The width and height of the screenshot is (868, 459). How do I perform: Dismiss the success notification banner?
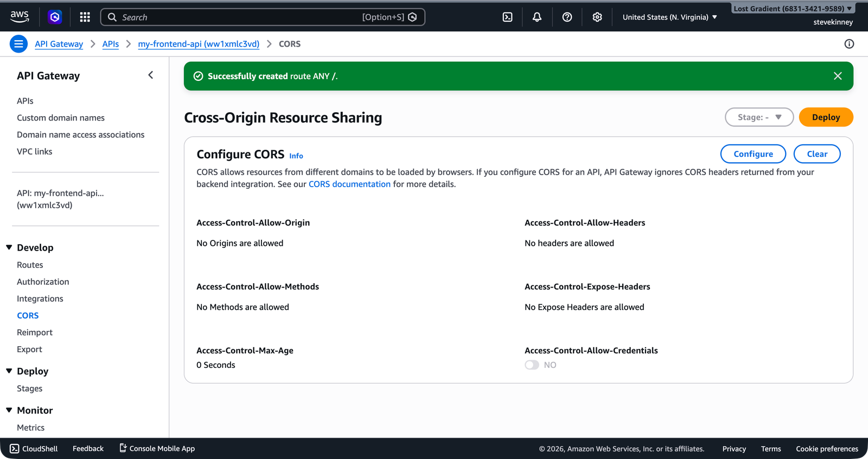838,76
